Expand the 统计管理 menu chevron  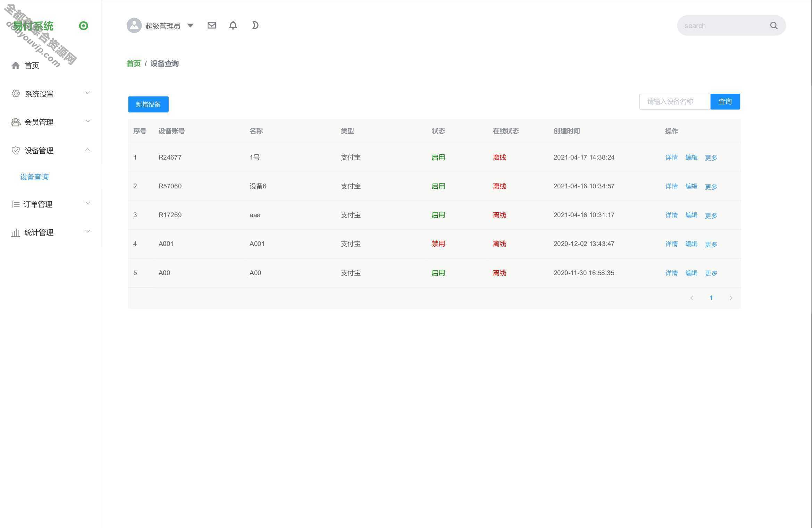coord(87,231)
